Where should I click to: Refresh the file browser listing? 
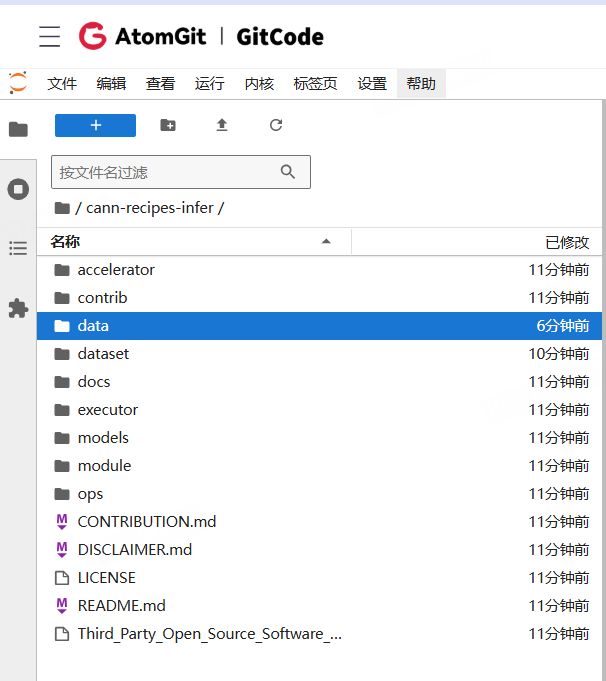(x=276, y=125)
